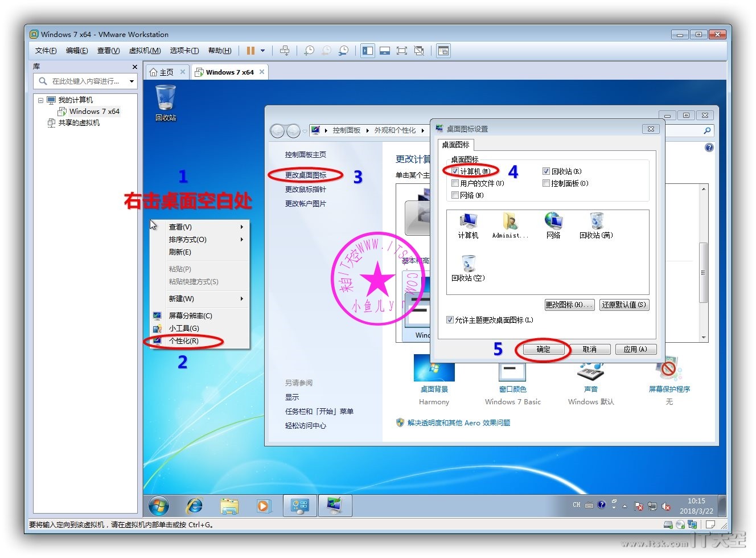Click the take snapshot toolbar icon

pos(309,51)
